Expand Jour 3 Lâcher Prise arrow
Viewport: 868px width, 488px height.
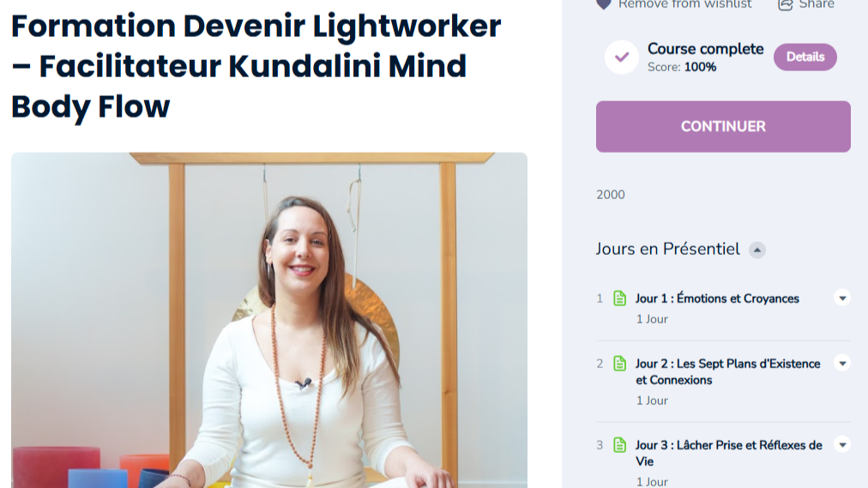[842, 445]
